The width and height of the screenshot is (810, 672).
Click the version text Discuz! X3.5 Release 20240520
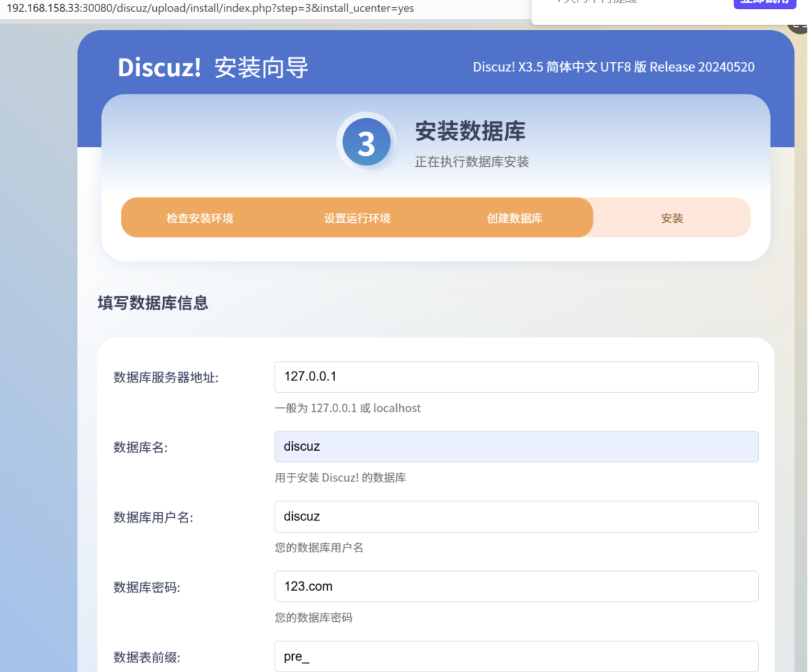pyautogui.click(x=613, y=67)
